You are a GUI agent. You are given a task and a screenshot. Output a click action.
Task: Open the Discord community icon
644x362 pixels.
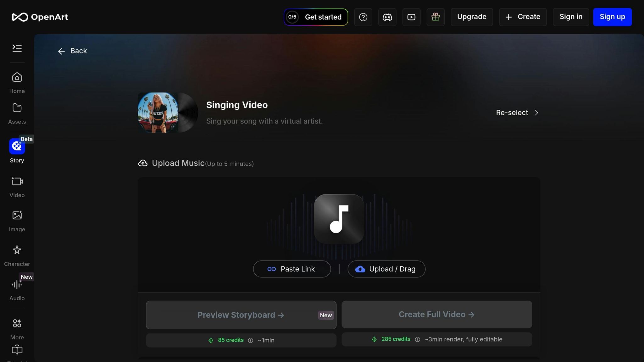coord(387,17)
